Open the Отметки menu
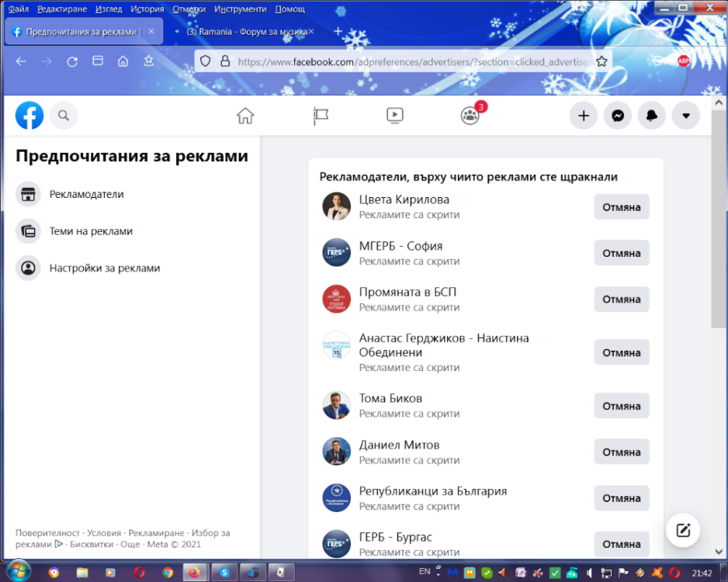Screen dimensions: 728x582 tap(189, 9)
